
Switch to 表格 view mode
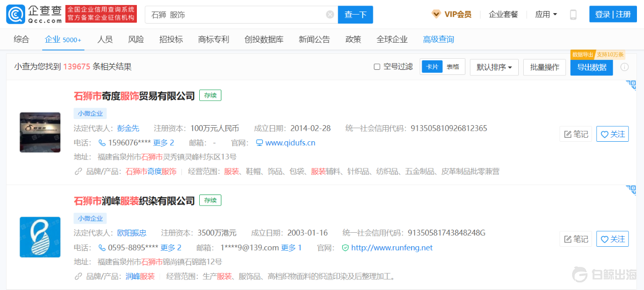tap(453, 67)
